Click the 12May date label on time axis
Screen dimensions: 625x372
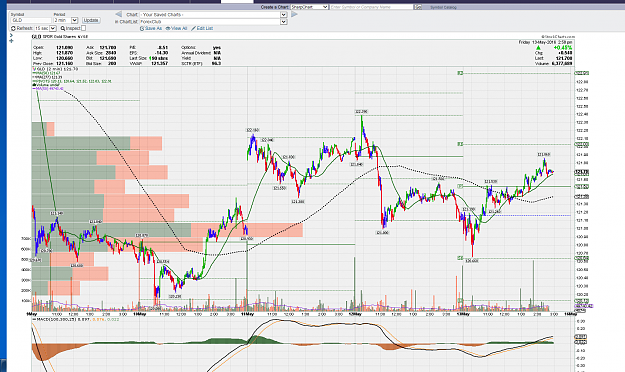pyautogui.click(x=355, y=314)
